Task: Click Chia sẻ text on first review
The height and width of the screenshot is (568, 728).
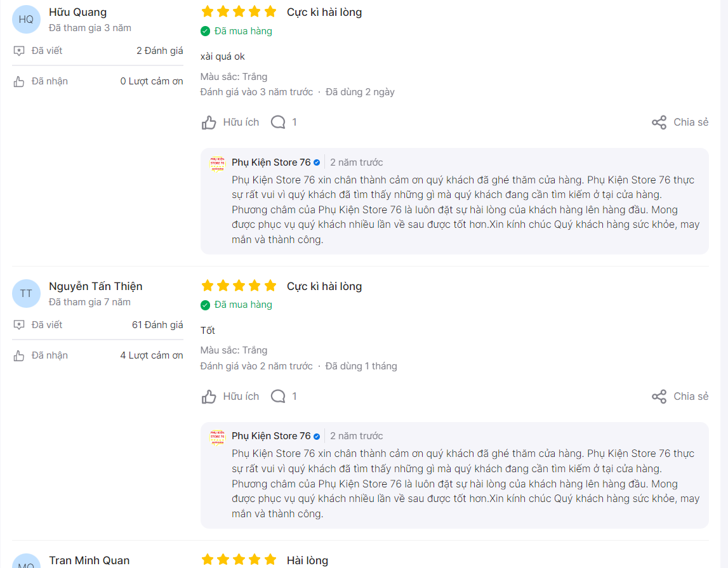Action: pyautogui.click(x=691, y=122)
